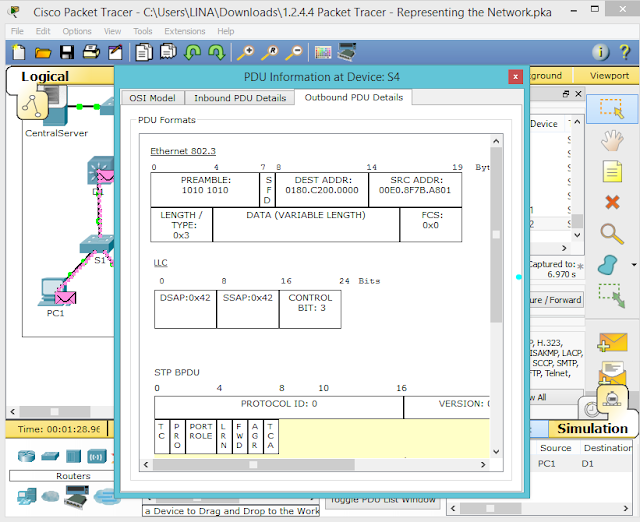Click the Destination column header
Image resolution: width=640 pixels, height=522 pixels.
[x=607, y=448]
